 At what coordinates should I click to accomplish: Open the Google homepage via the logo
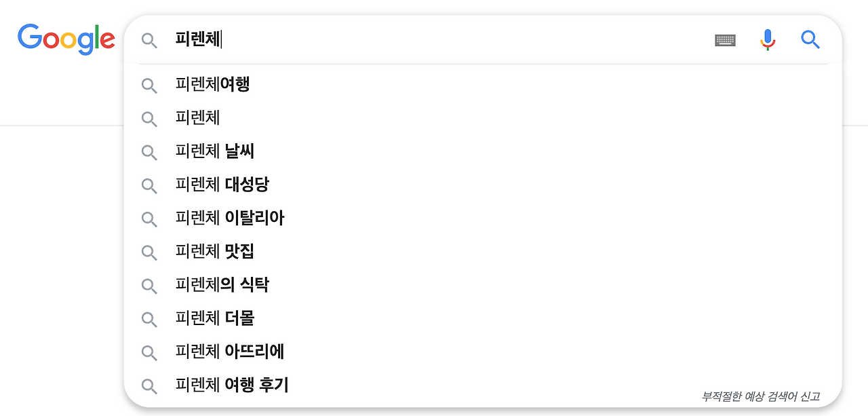click(x=66, y=39)
